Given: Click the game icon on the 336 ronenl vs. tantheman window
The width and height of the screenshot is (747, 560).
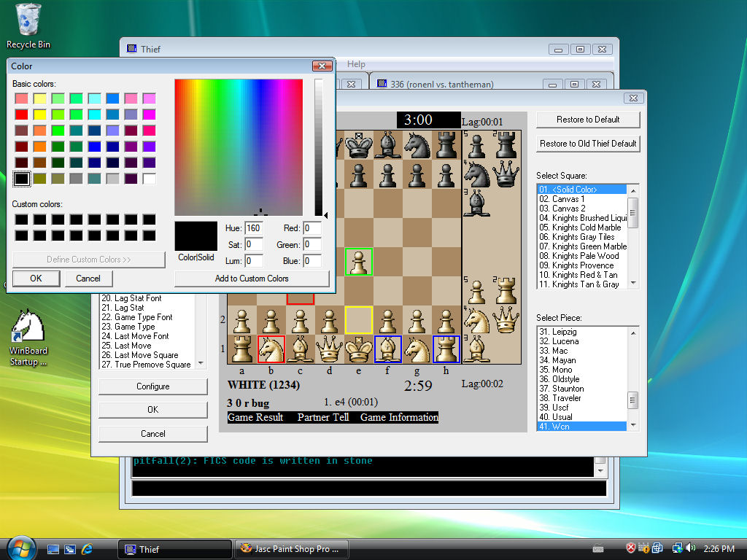Looking at the screenshot, I should click(x=382, y=84).
